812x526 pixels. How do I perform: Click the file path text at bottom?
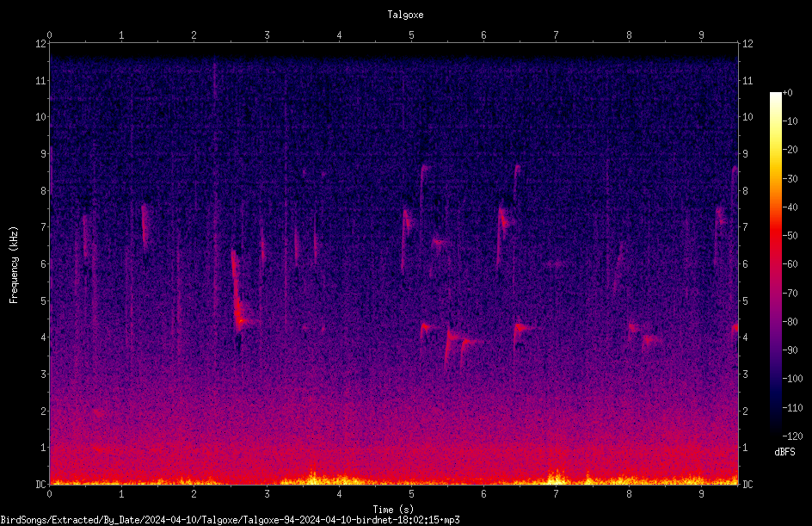point(230,520)
